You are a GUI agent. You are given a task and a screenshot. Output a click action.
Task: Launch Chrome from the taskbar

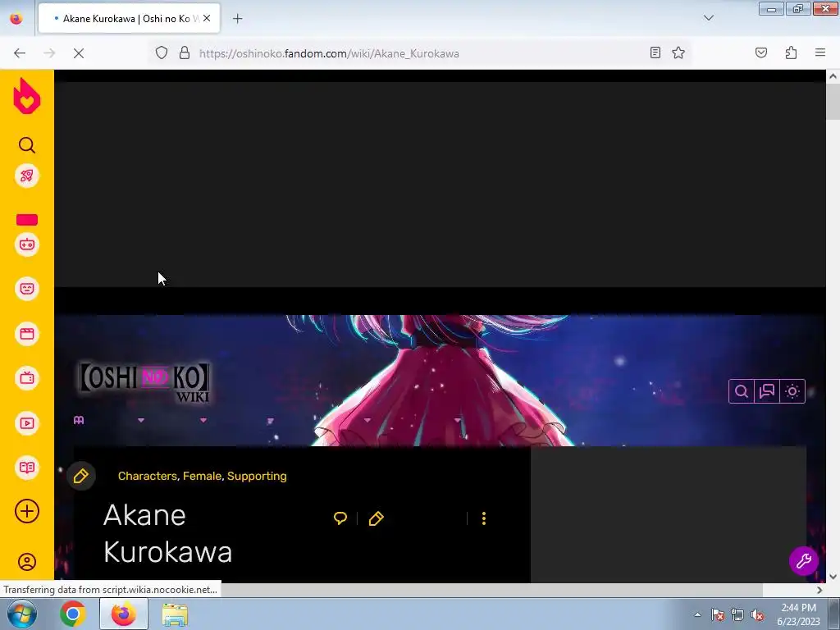[x=73, y=614]
